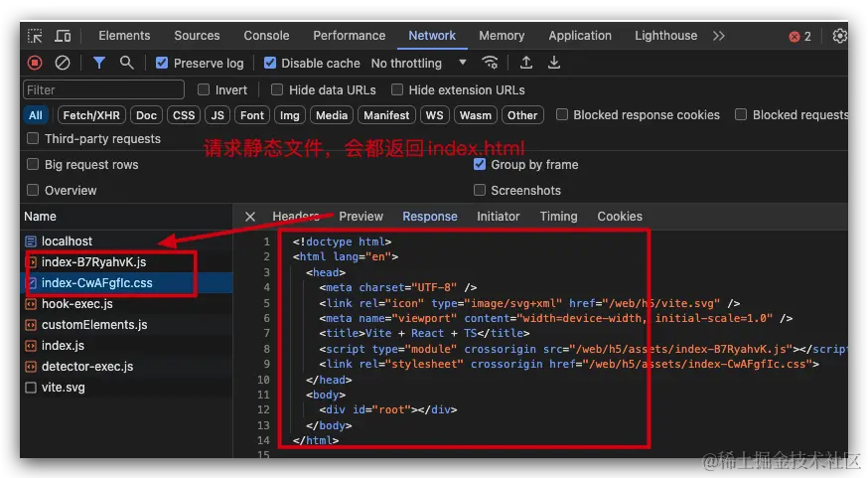Open the Initiator tab
Screen dimensions: 868x478
tap(499, 217)
